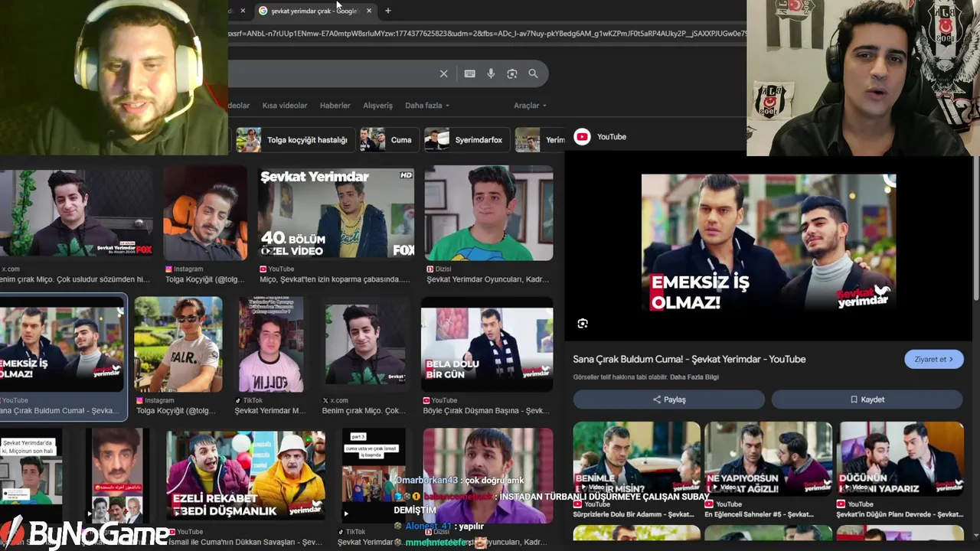
Task: Select the Syerimdarfox suggestion chip
Action: 467,140
